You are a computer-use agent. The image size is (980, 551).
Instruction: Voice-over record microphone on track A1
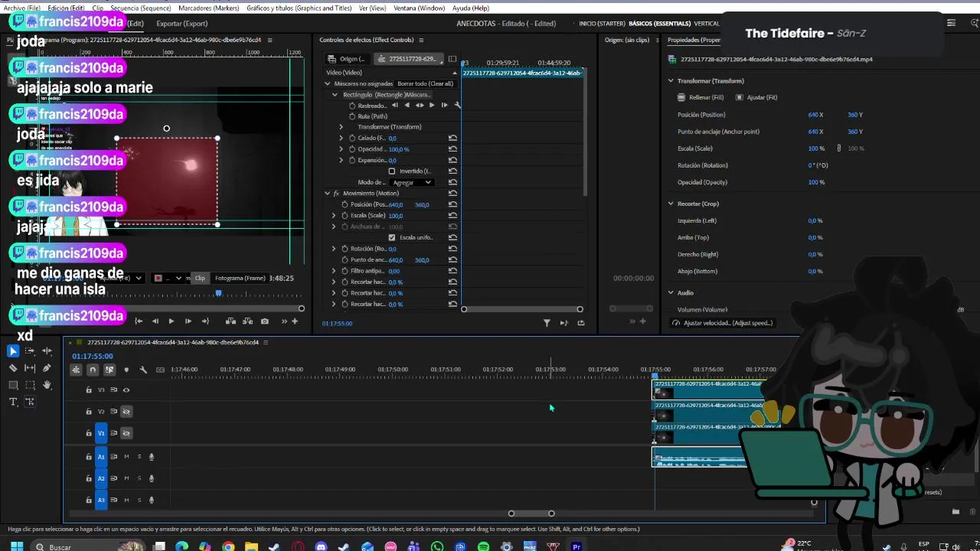(x=152, y=457)
